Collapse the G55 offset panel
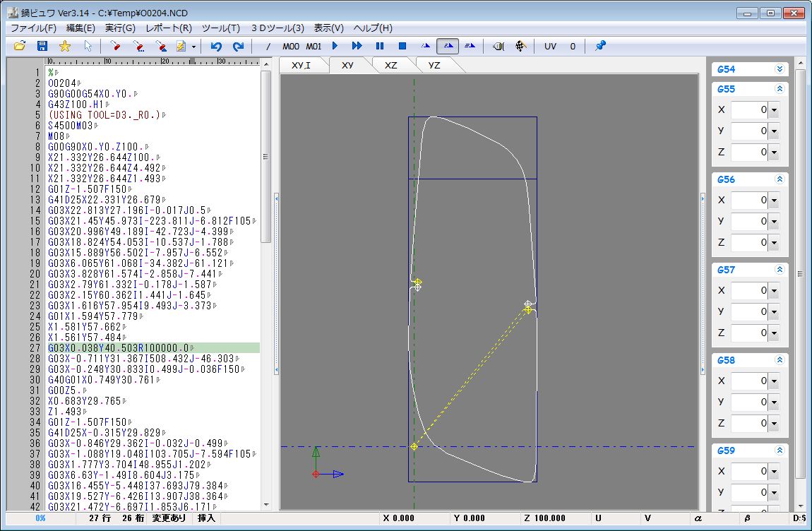This screenshot has height=531, width=812. (780, 88)
